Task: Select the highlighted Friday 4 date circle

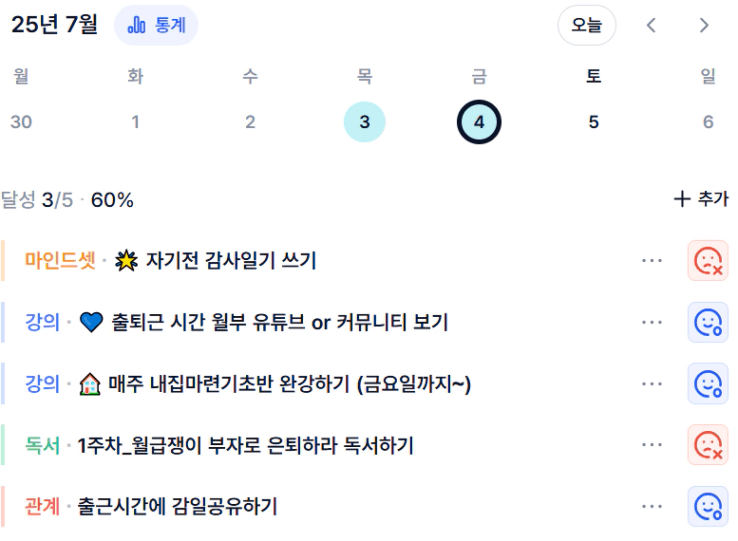Action: coord(479,122)
